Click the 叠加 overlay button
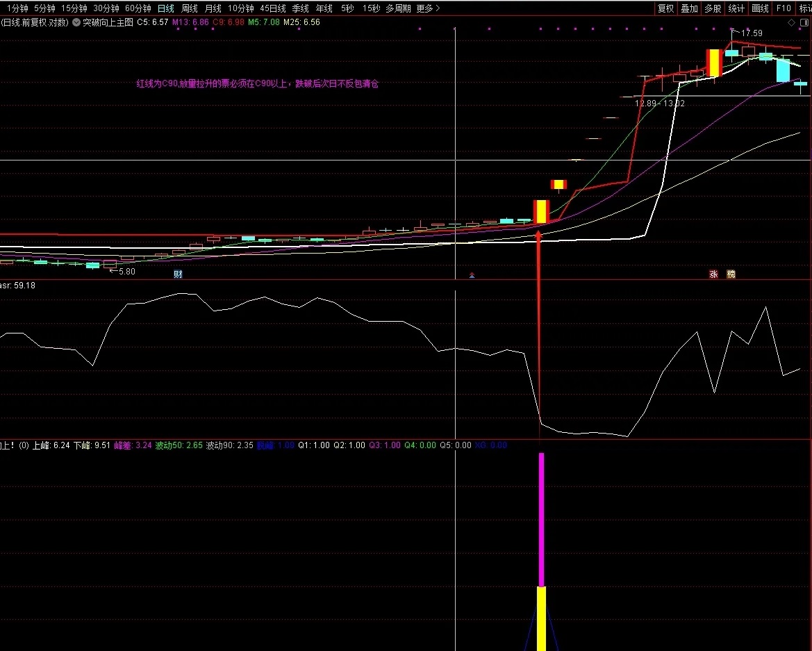The height and width of the screenshot is (651, 812). coord(689,8)
